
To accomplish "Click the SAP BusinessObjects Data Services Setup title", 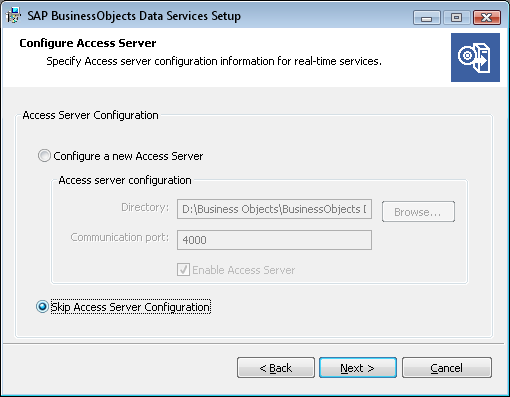I will pyautogui.click(x=134, y=16).
